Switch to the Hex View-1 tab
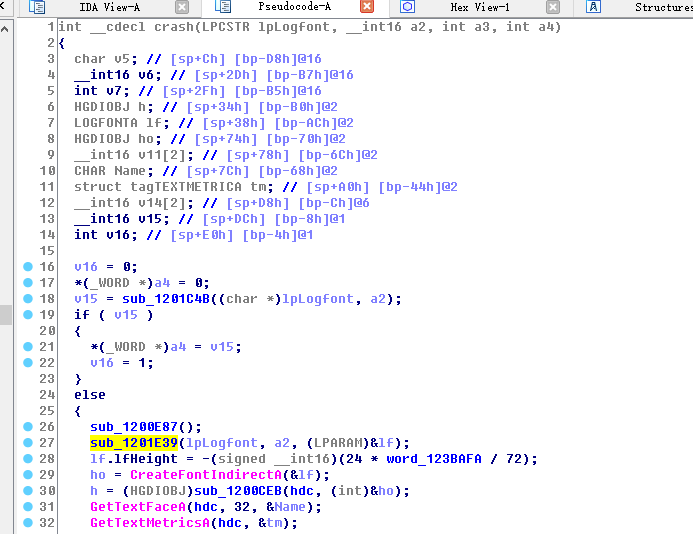The height and width of the screenshot is (534, 693). tap(480, 7)
